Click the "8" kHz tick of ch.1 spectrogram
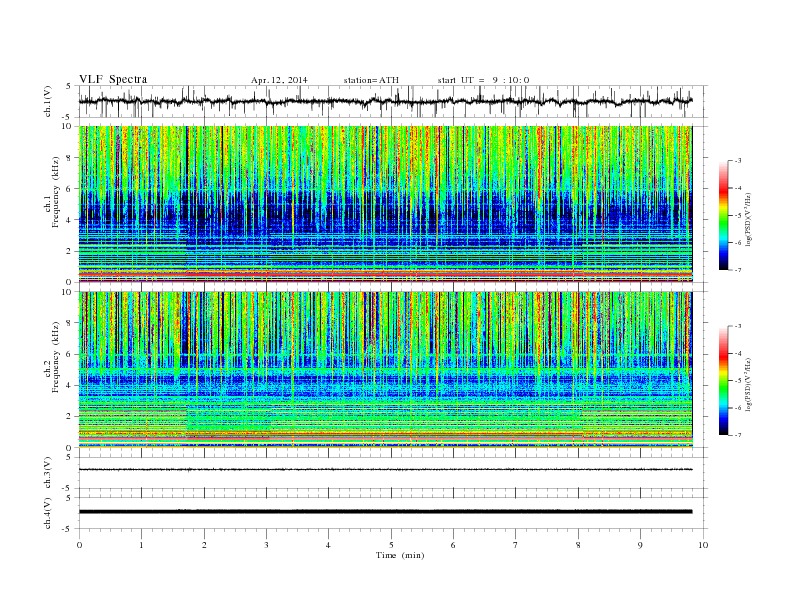Image resolution: width=792 pixels, height=612 pixels. (x=69, y=158)
